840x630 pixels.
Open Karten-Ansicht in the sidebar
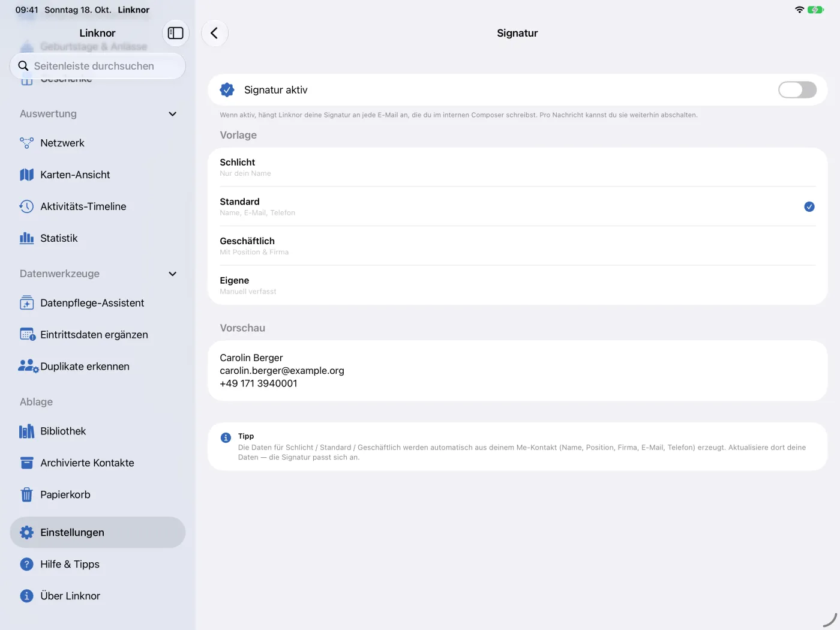point(98,175)
